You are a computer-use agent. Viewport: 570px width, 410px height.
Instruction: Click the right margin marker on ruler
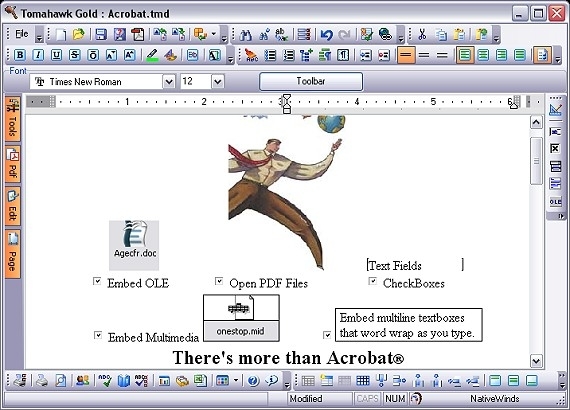(513, 105)
